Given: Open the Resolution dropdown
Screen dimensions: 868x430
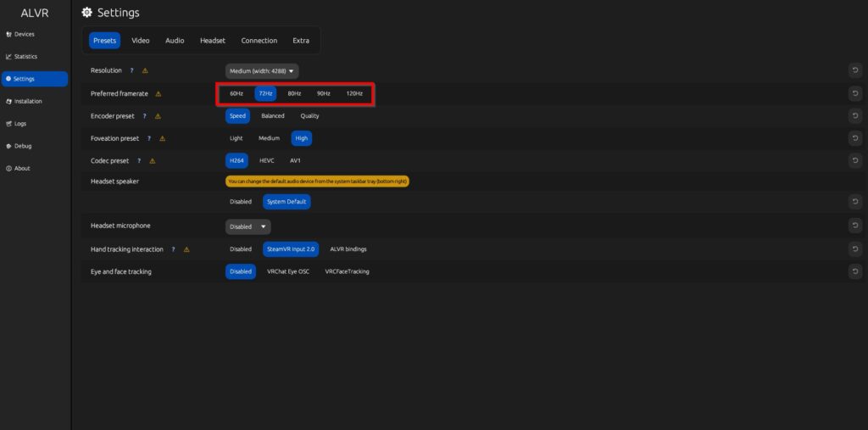Looking at the screenshot, I should [x=262, y=71].
